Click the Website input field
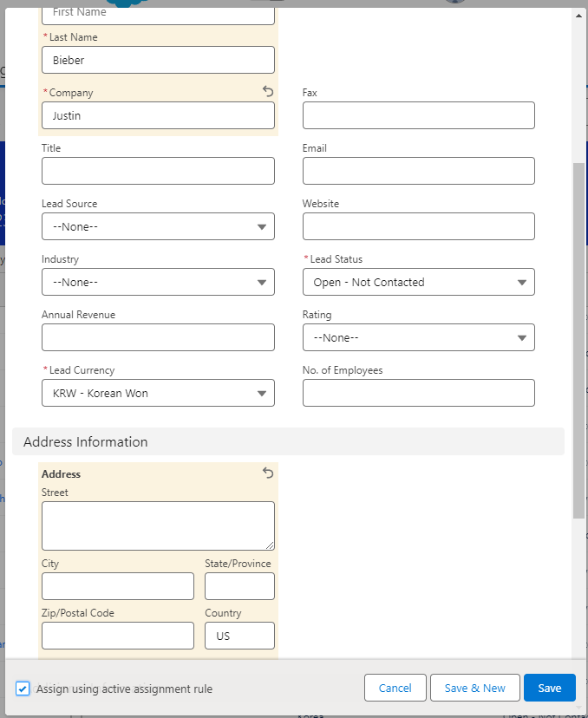The image size is (588, 718). click(x=418, y=226)
